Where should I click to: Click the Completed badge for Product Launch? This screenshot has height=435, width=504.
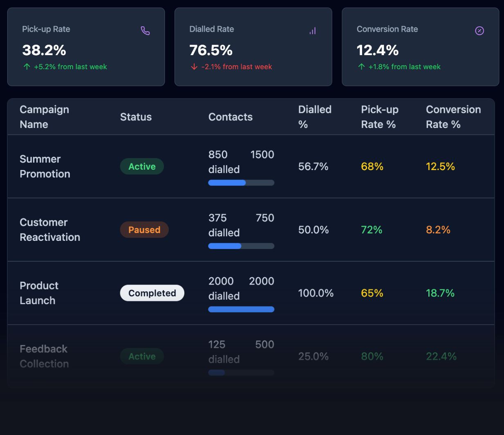click(152, 293)
